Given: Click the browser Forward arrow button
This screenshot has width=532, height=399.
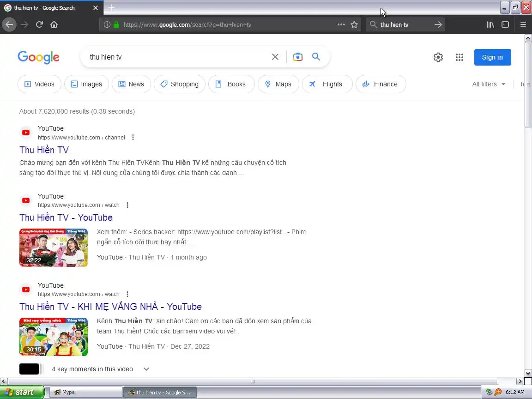Looking at the screenshot, I should point(24,24).
